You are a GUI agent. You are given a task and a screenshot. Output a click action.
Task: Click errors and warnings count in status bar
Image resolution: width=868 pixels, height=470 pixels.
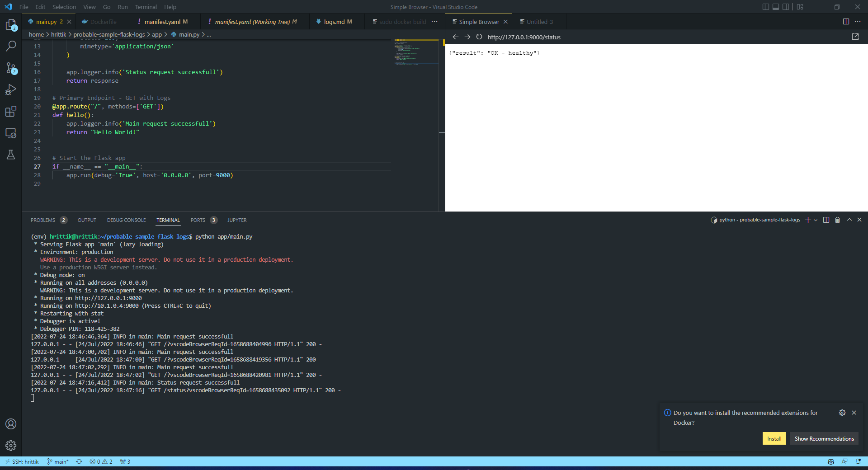pyautogui.click(x=101, y=461)
